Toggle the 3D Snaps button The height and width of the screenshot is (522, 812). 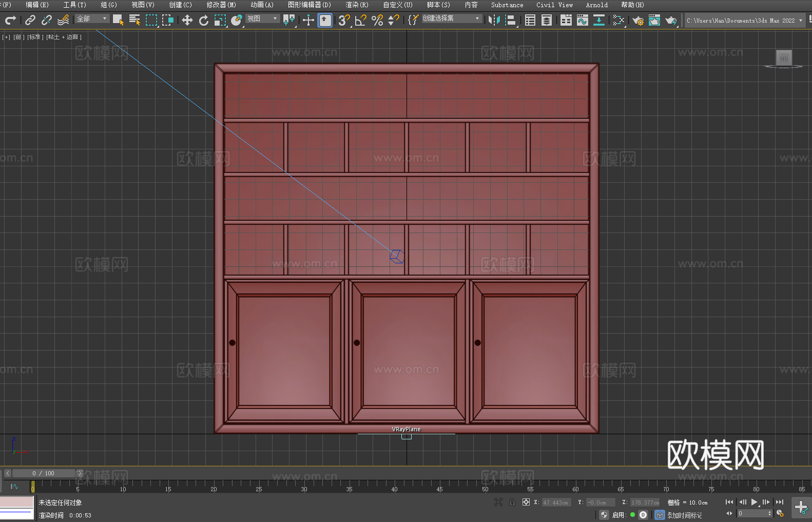pyautogui.click(x=344, y=20)
